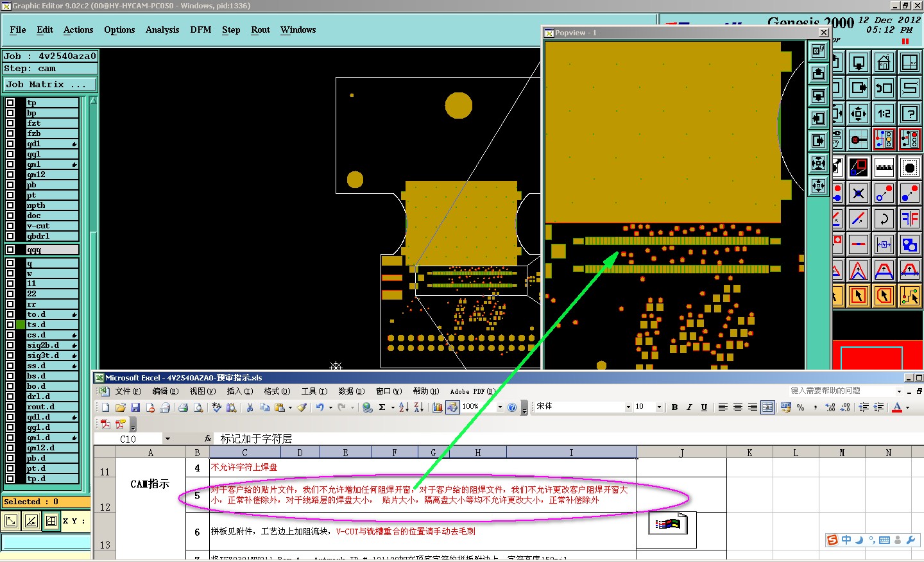The image size is (924, 562).
Task: Open the DFM menu in Graphic Editor
Action: [201, 30]
